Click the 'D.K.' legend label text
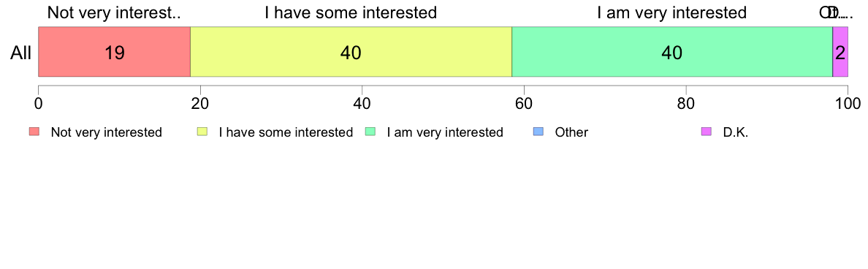This screenshot has width=868, height=269. 736,132
